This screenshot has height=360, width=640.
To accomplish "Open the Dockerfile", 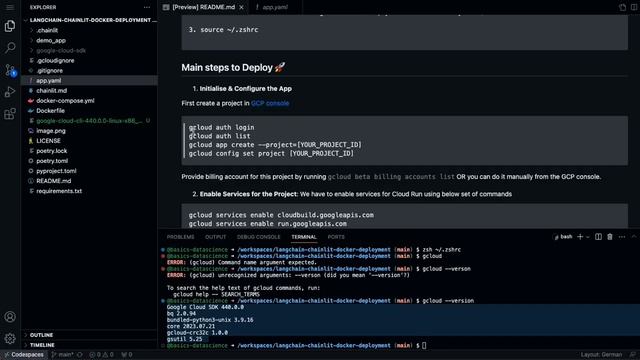I will (x=90, y=111).
